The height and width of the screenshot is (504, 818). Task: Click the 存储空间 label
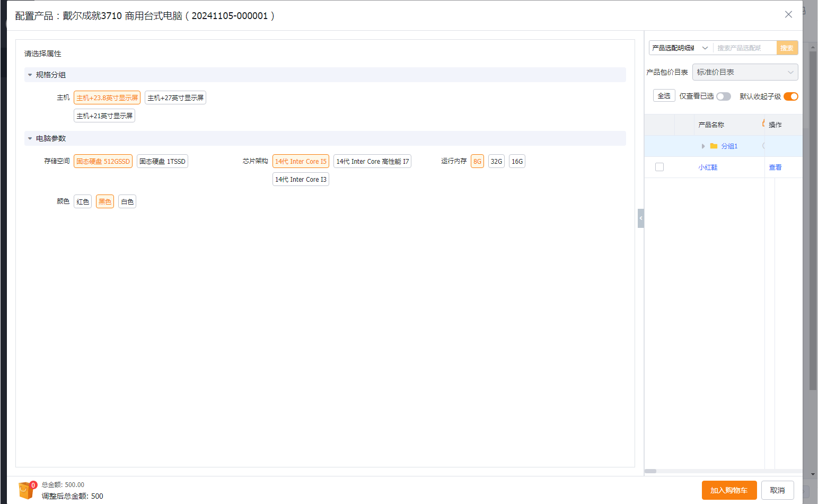click(57, 161)
